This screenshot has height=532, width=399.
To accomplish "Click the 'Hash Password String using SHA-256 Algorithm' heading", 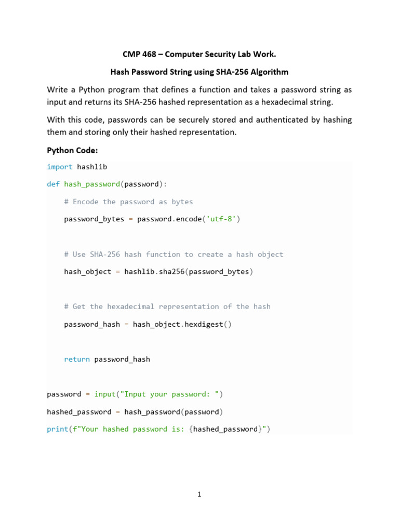I will pyautogui.click(x=199, y=72).
